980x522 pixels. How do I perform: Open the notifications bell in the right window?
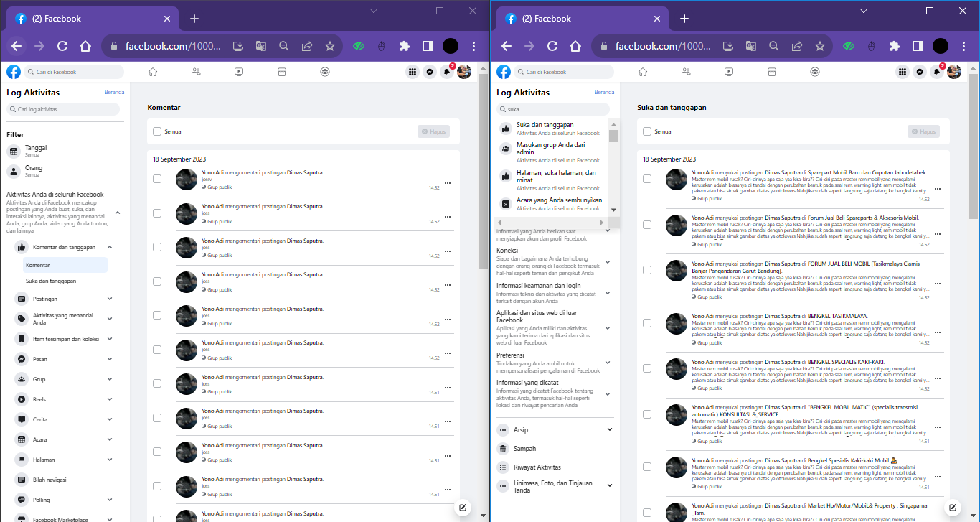click(937, 72)
